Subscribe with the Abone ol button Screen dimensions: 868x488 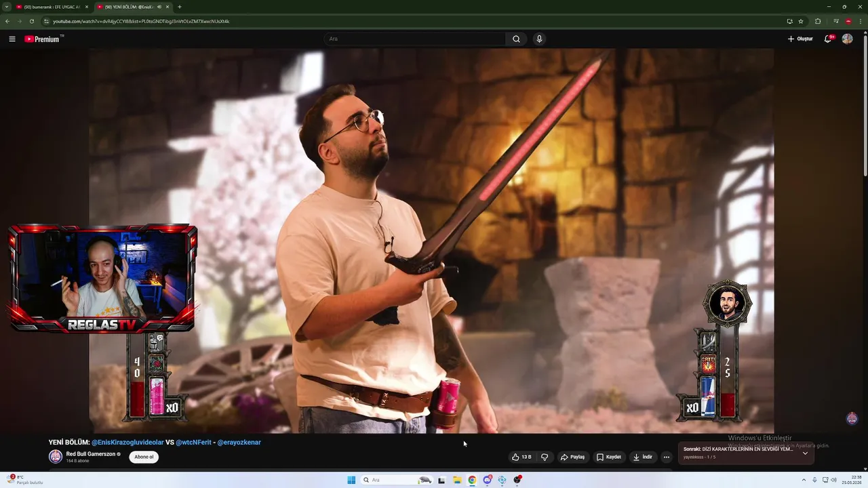144,457
